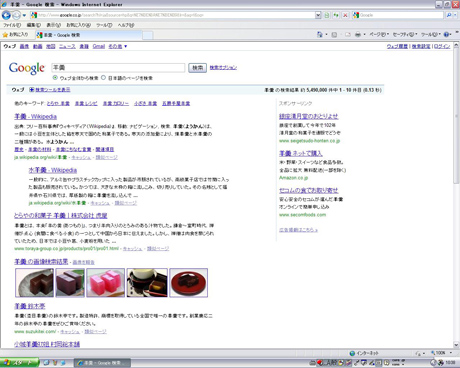Click the ログイン link

pos(442,46)
